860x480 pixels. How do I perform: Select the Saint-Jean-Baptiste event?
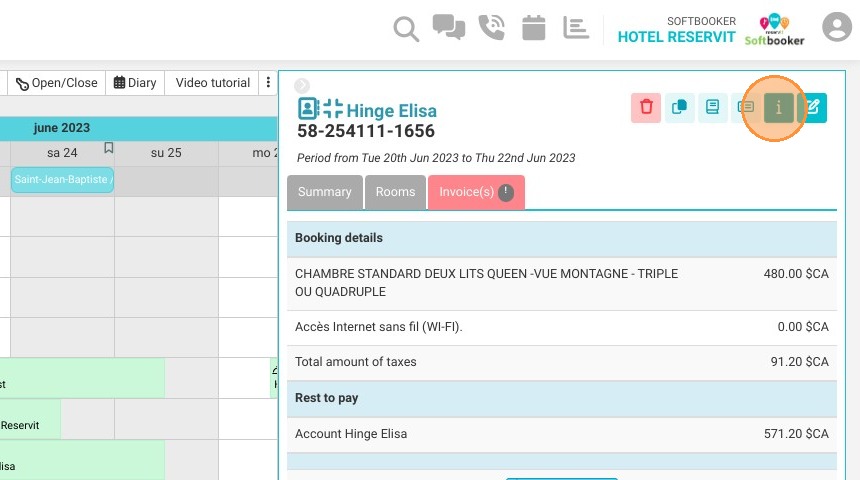click(x=62, y=179)
